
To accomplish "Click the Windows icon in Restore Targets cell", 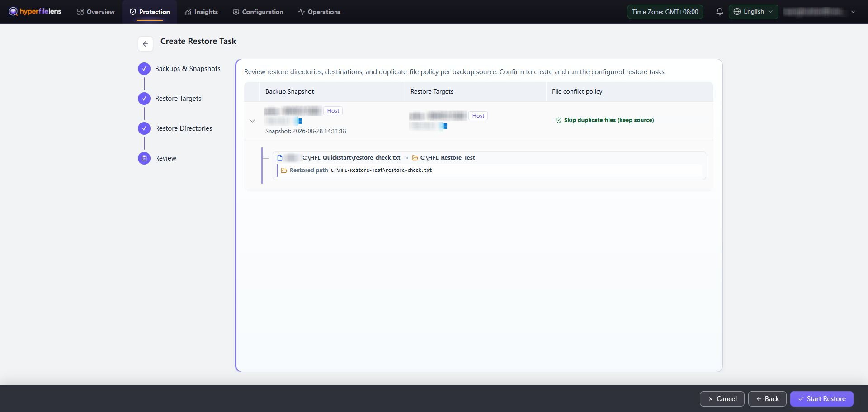I will coord(445,126).
